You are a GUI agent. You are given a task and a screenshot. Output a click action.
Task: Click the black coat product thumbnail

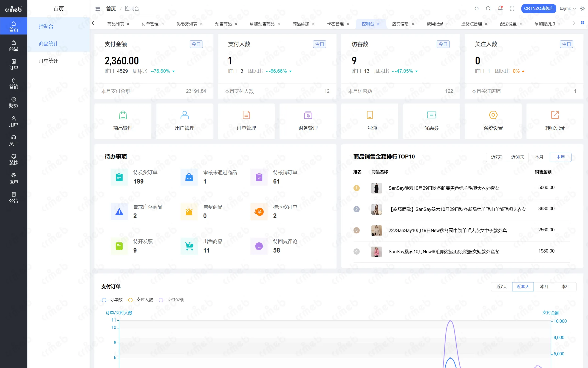(376, 188)
